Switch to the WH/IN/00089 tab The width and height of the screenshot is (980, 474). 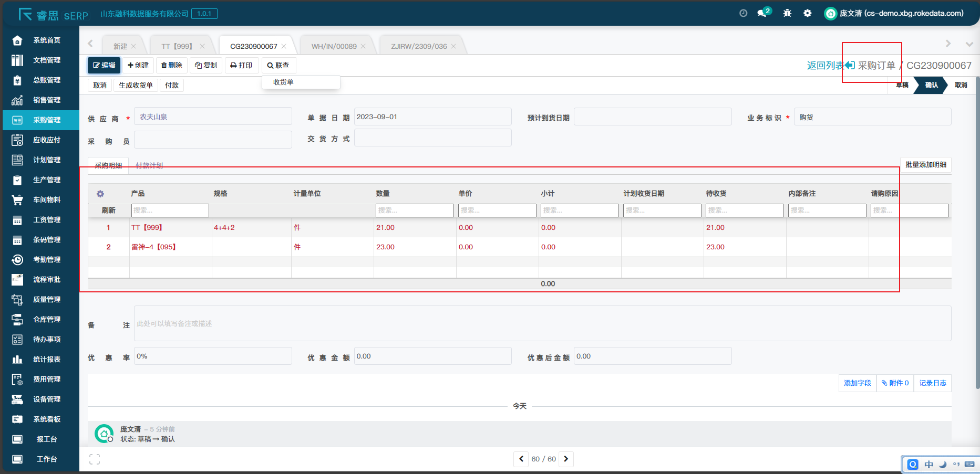[x=334, y=47]
